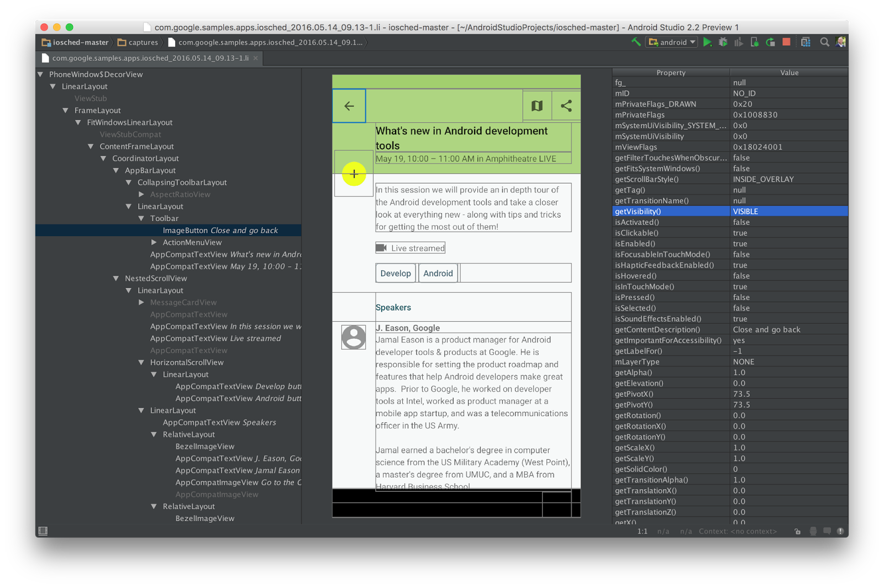Build the project using the hammer icon

point(635,42)
